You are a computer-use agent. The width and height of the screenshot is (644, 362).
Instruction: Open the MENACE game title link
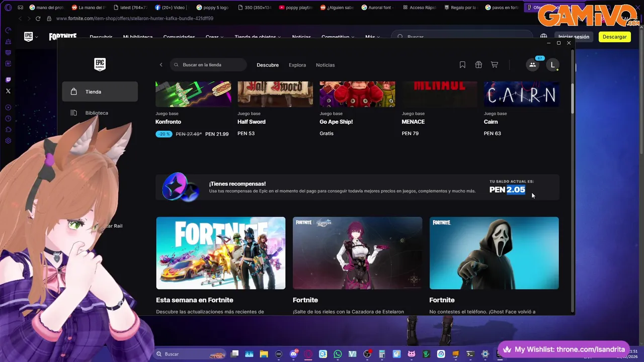[x=413, y=122]
